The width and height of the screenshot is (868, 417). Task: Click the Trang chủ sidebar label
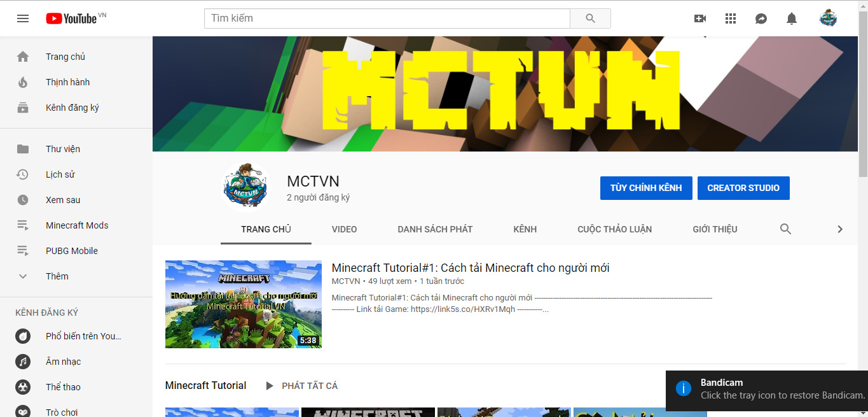click(65, 57)
